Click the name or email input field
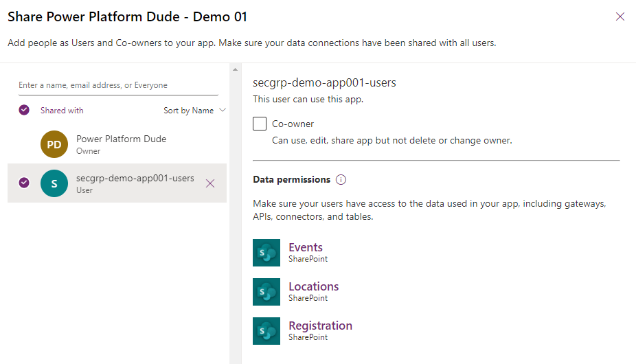636x364 pixels. pos(117,86)
